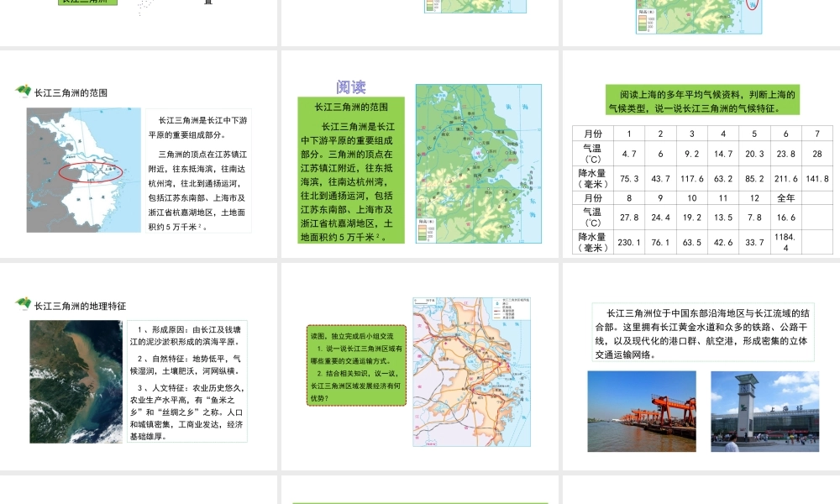Click the precipitation cell 42.6
840x504 pixels.
[x=723, y=242]
